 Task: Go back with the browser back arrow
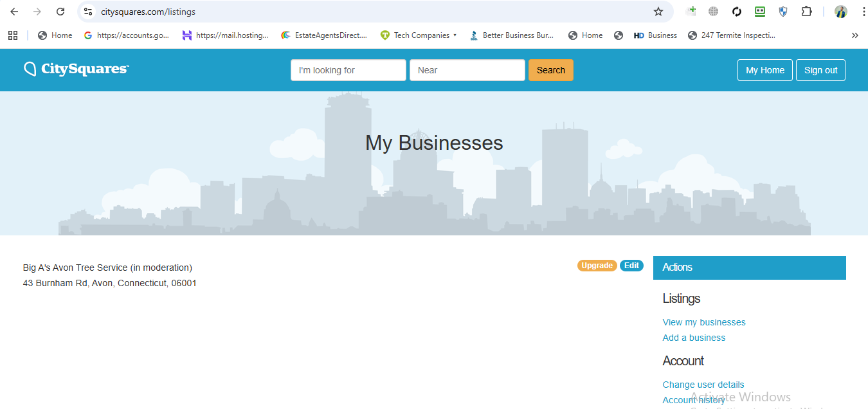click(x=14, y=12)
